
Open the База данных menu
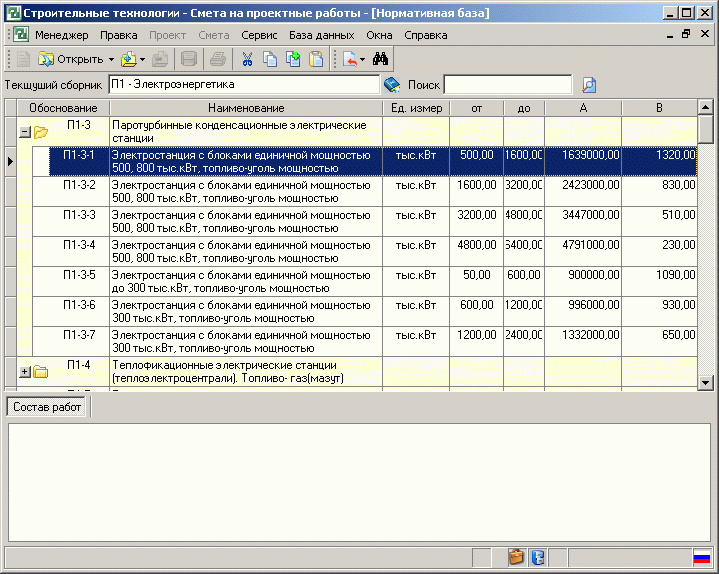pyautogui.click(x=321, y=35)
